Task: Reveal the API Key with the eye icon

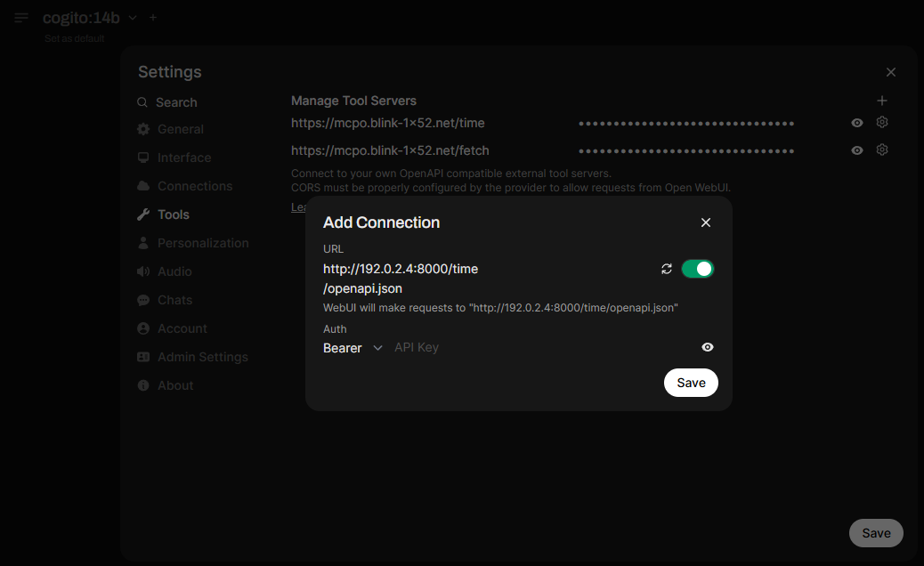Action: [x=707, y=347]
